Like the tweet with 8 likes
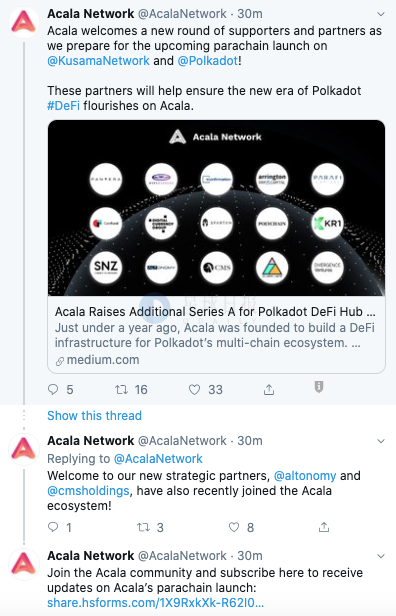Image resolution: width=396 pixels, height=616 pixels. click(234, 527)
